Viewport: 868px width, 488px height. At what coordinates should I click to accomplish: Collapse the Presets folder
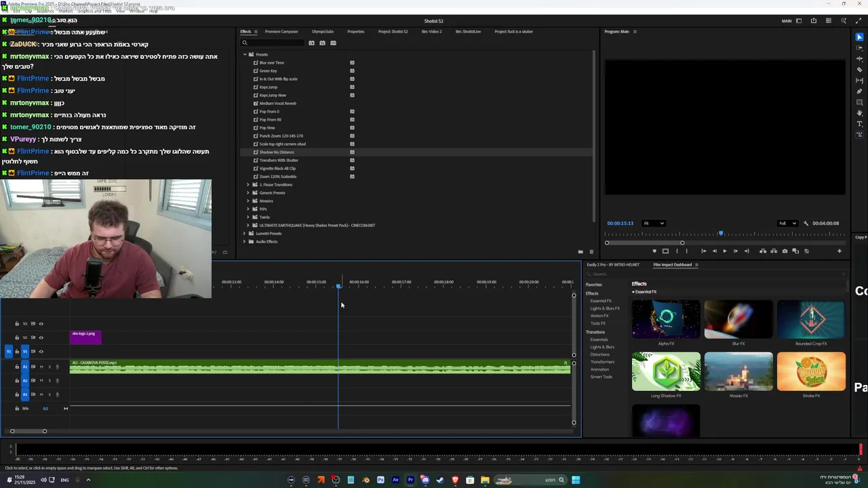click(x=245, y=54)
